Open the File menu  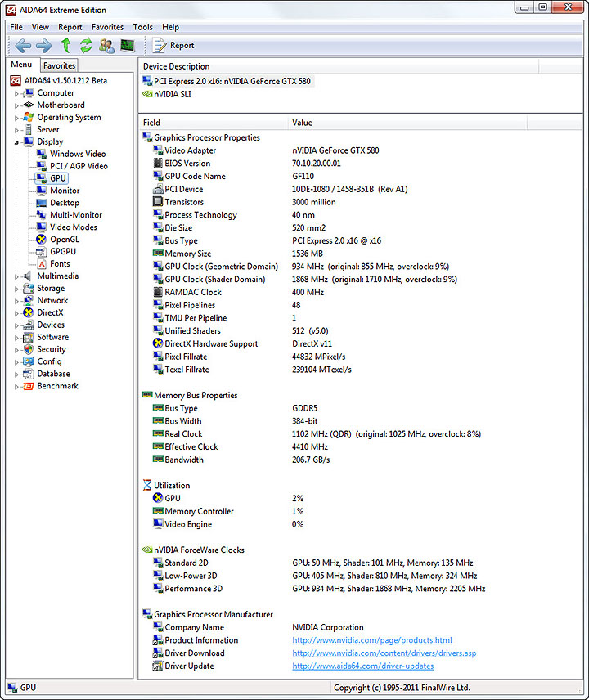point(16,27)
